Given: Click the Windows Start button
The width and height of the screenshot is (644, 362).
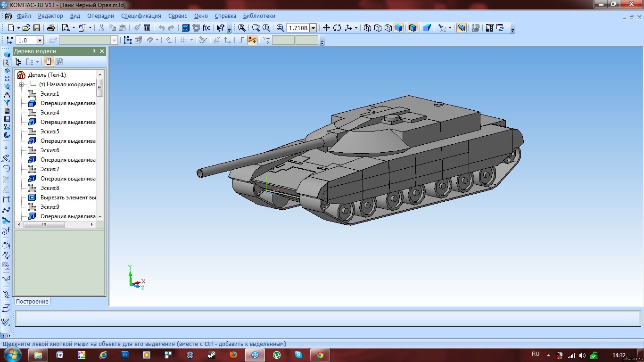Looking at the screenshot, I should click(12, 354).
